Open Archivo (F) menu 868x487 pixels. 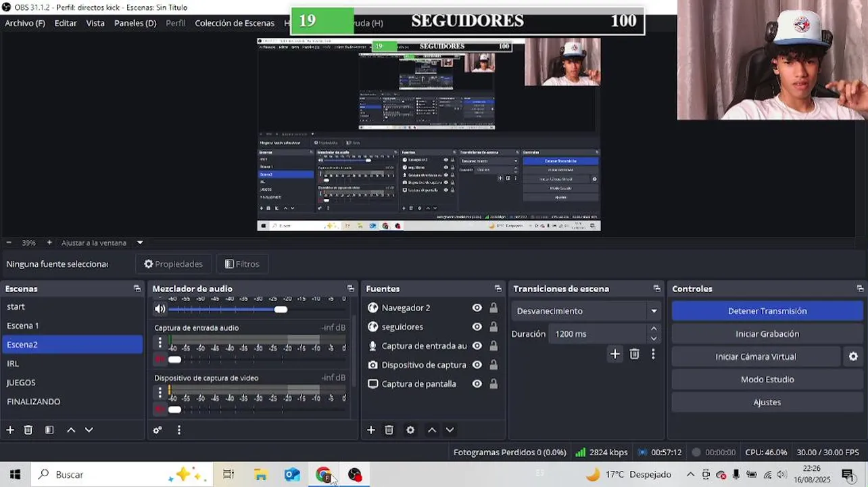pos(25,23)
